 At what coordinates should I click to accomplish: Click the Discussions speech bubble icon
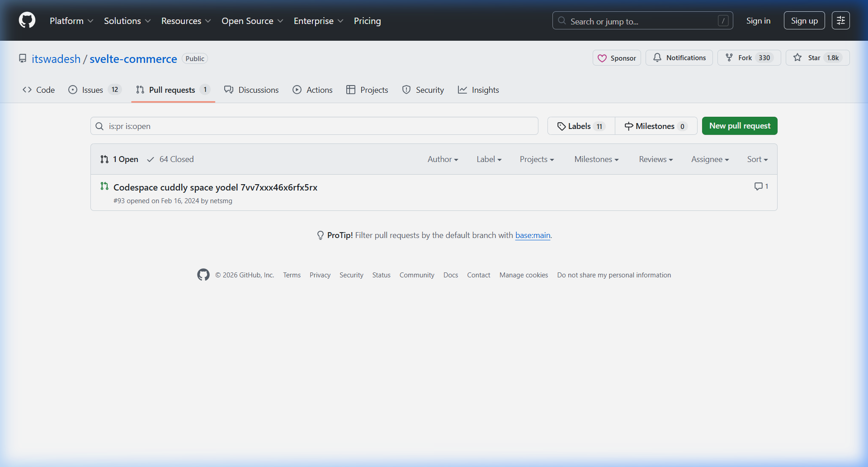pos(229,90)
